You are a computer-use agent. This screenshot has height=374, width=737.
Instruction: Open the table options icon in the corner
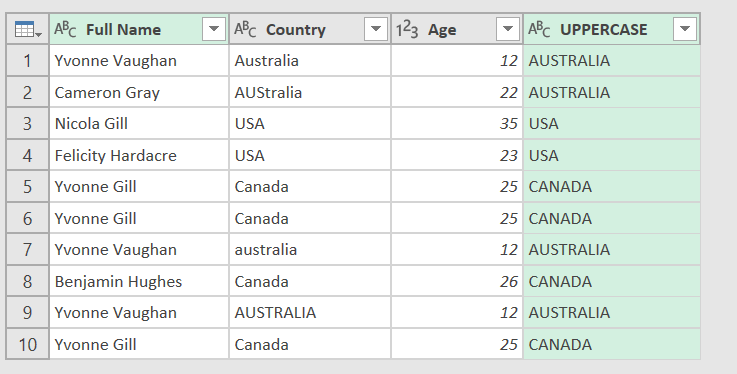[x=28, y=30]
